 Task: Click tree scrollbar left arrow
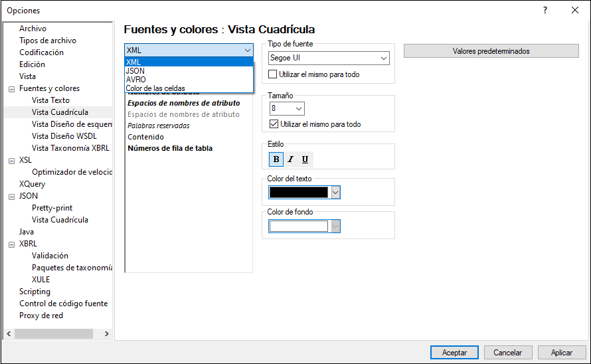9,333
